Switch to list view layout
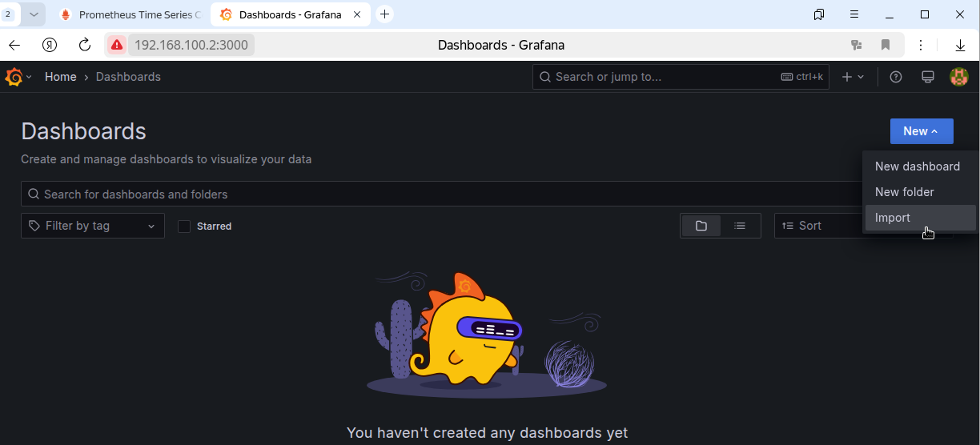 click(740, 226)
